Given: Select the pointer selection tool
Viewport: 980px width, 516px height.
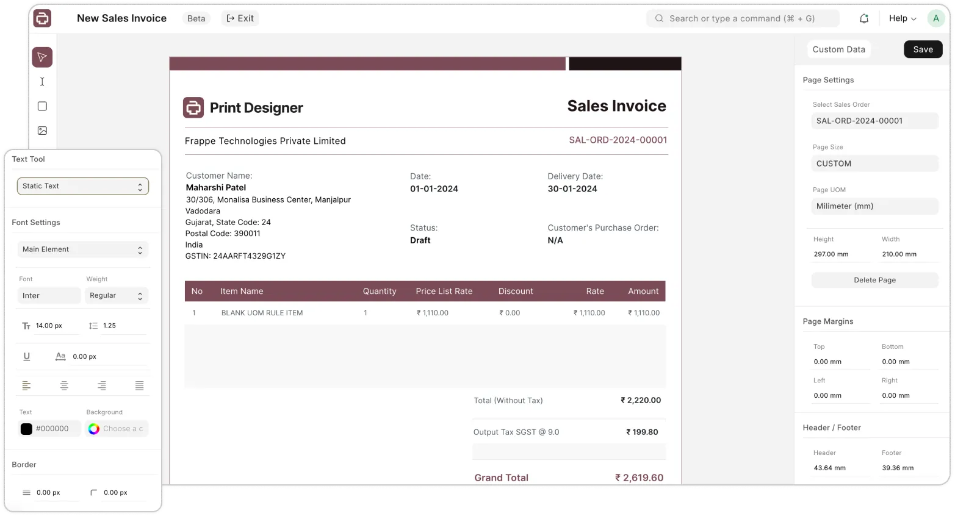Looking at the screenshot, I should [x=42, y=57].
